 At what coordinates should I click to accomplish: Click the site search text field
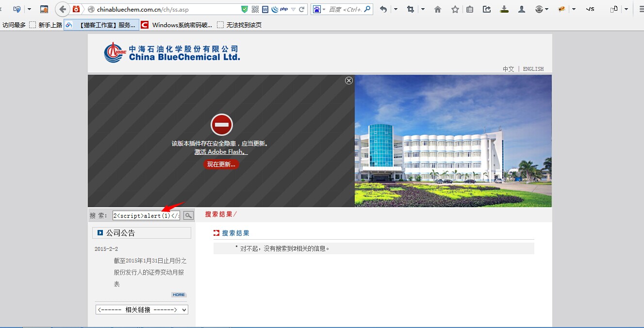coord(146,215)
